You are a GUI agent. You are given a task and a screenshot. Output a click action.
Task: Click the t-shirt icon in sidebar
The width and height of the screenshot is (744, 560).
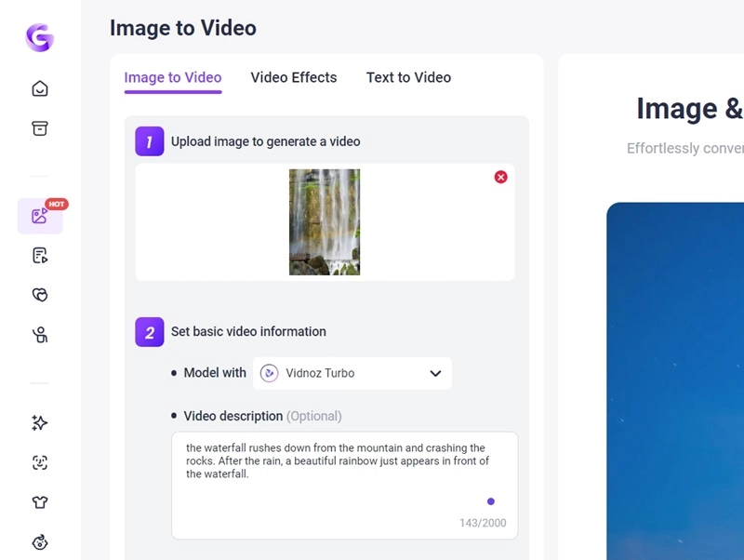click(40, 502)
